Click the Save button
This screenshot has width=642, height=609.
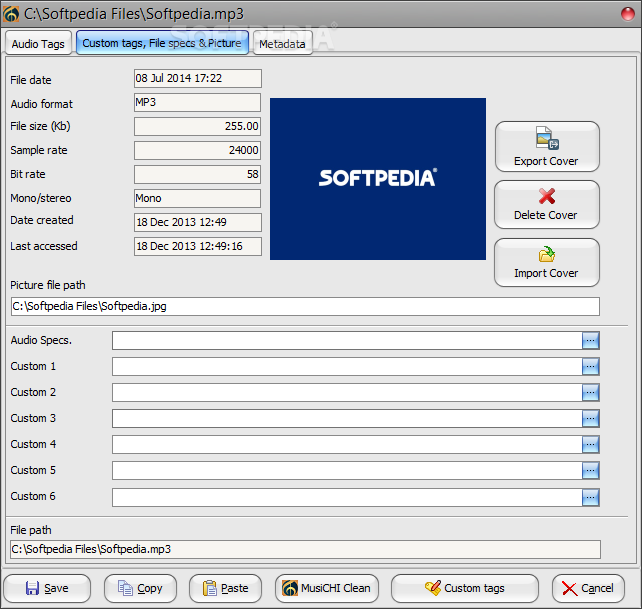click(x=47, y=589)
